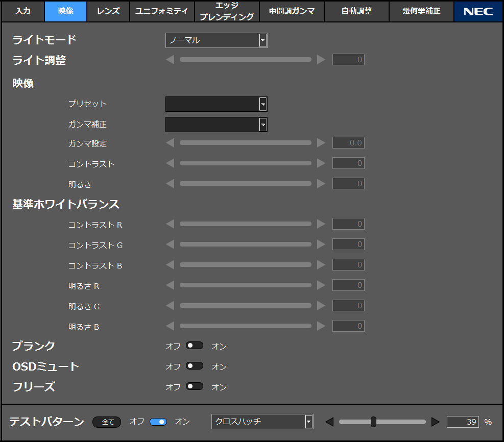This screenshot has height=442, width=504.
Task: Expand the クロスハッチ test pattern dropdown
Action: (262, 422)
